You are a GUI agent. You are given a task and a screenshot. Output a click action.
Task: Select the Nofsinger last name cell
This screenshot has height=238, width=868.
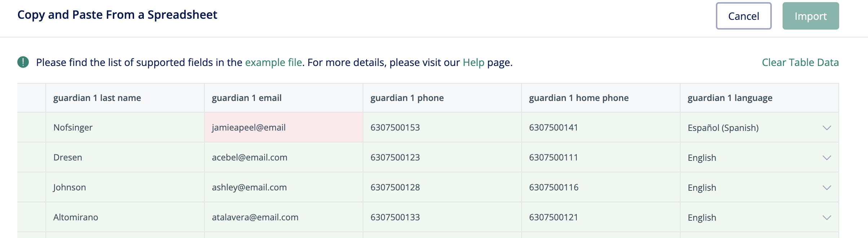click(125, 127)
